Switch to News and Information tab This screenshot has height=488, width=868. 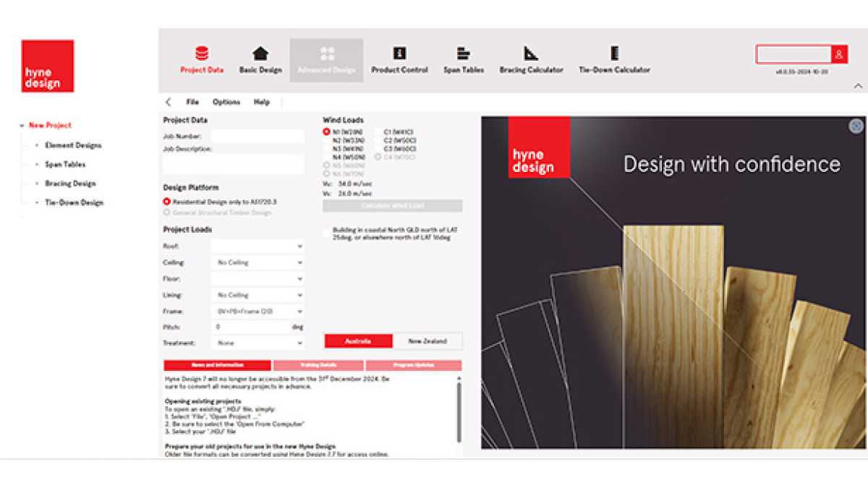pos(217,365)
